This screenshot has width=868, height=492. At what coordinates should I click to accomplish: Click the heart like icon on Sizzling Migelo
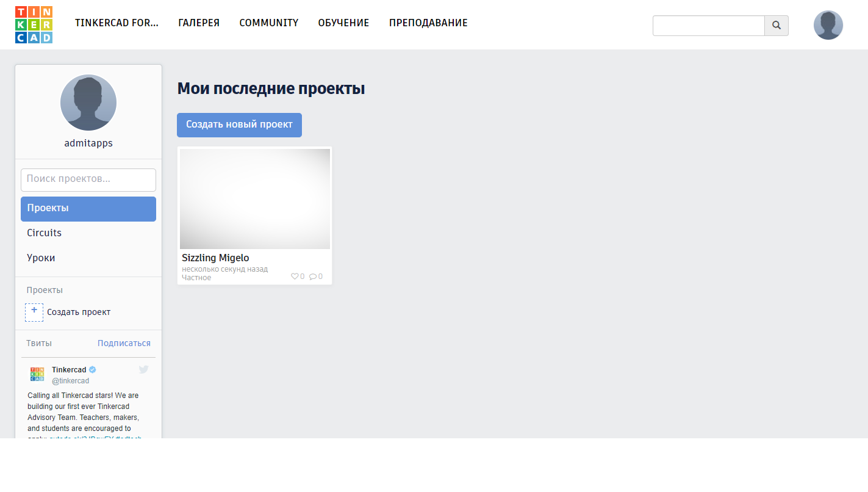pyautogui.click(x=295, y=277)
